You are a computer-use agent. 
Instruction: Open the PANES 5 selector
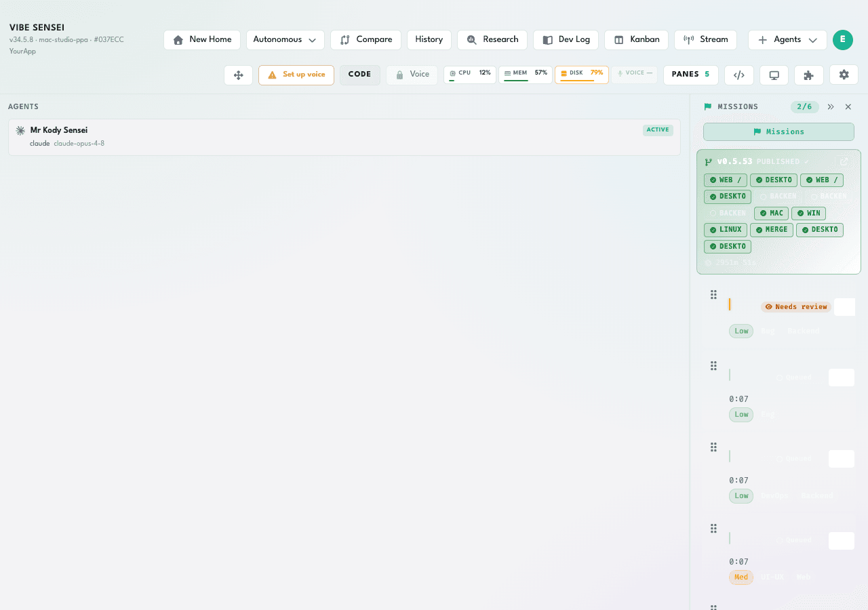pos(691,75)
